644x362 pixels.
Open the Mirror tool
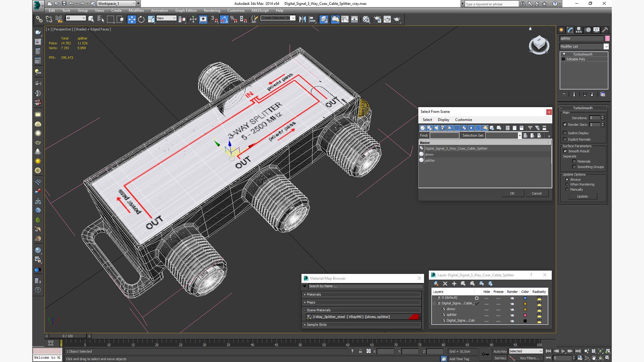[302, 19]
